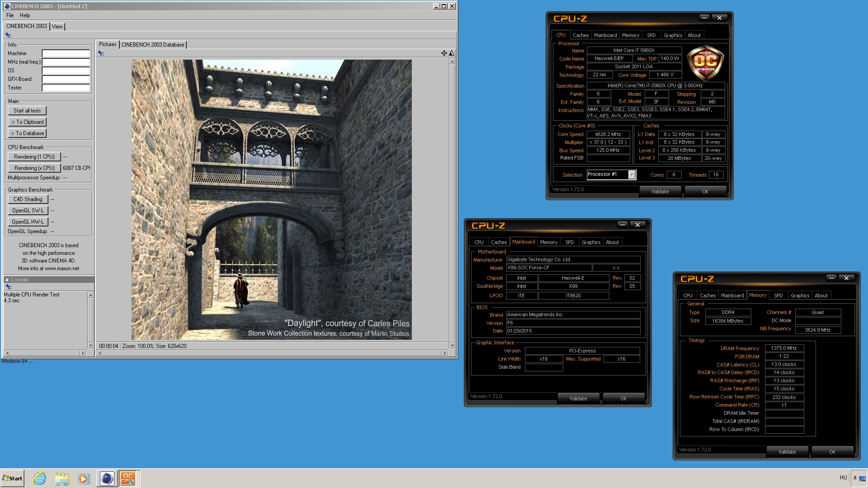Viewport: 868px width, 488px height.
Task: Open SPD tab in the top CPU-Z window
Action: click(x=651, y=35)
